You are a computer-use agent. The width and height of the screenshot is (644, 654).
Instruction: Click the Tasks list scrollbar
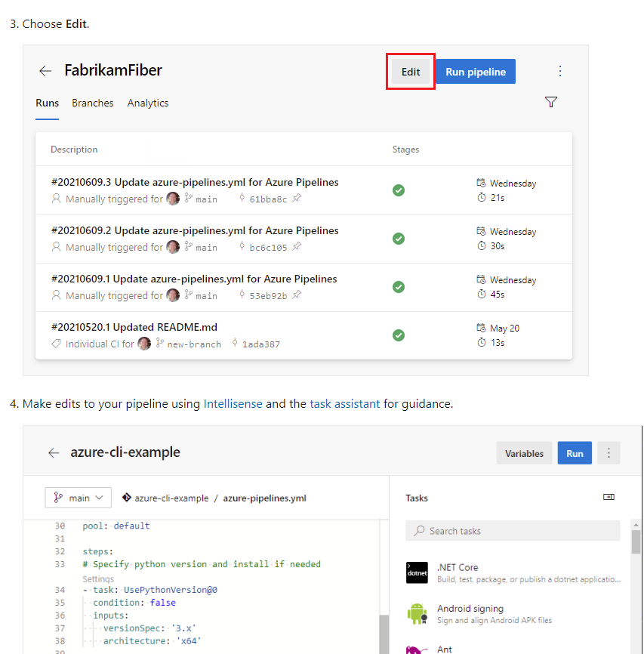coord(636,542)
